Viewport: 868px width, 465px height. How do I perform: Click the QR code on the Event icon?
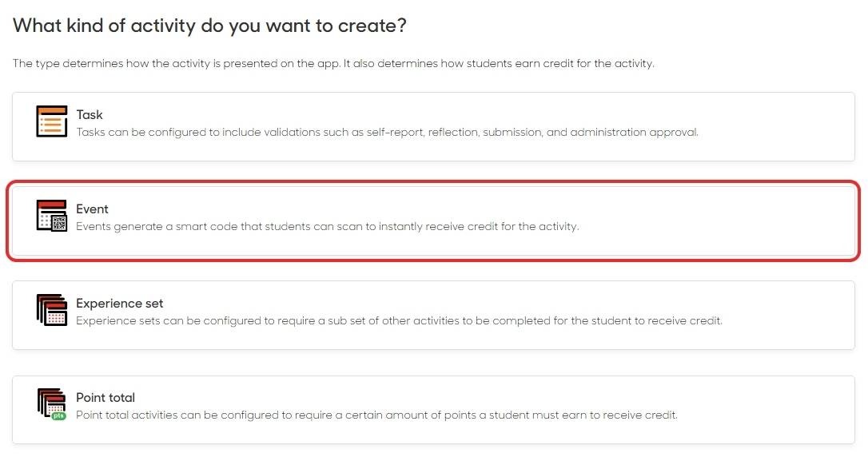[x=59, y=224]
